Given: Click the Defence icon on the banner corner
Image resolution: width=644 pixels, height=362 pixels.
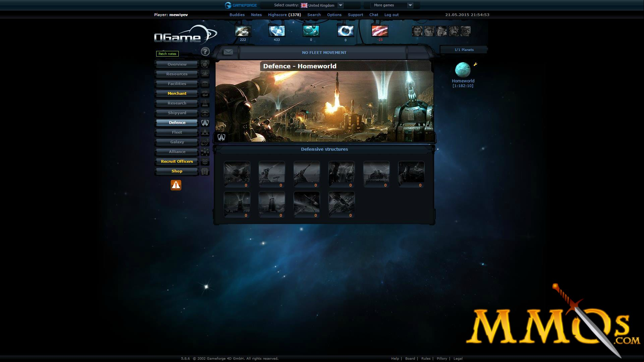Looking at the screenshot, I should [x=221, y=137].
